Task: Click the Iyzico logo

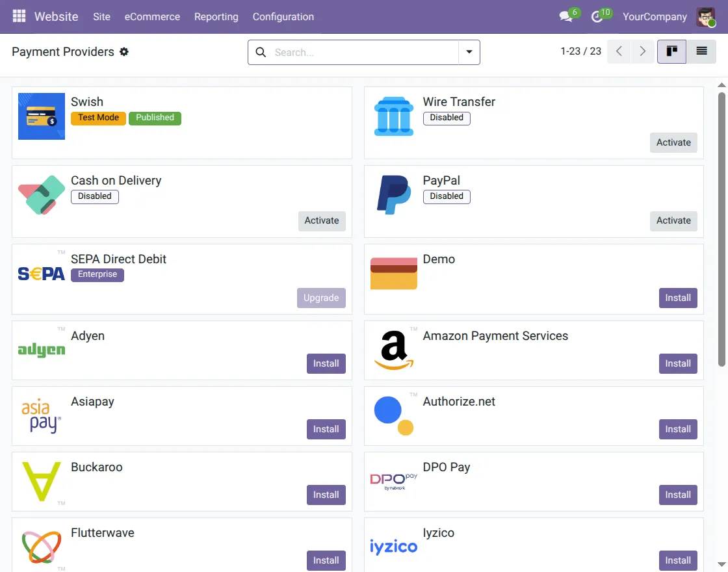Action: [394, 547]
